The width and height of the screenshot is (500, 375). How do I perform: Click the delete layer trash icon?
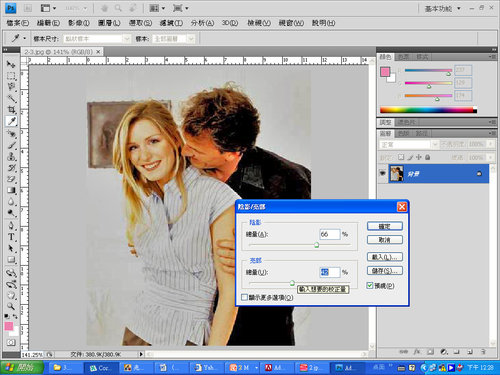[x=483, y=352]
